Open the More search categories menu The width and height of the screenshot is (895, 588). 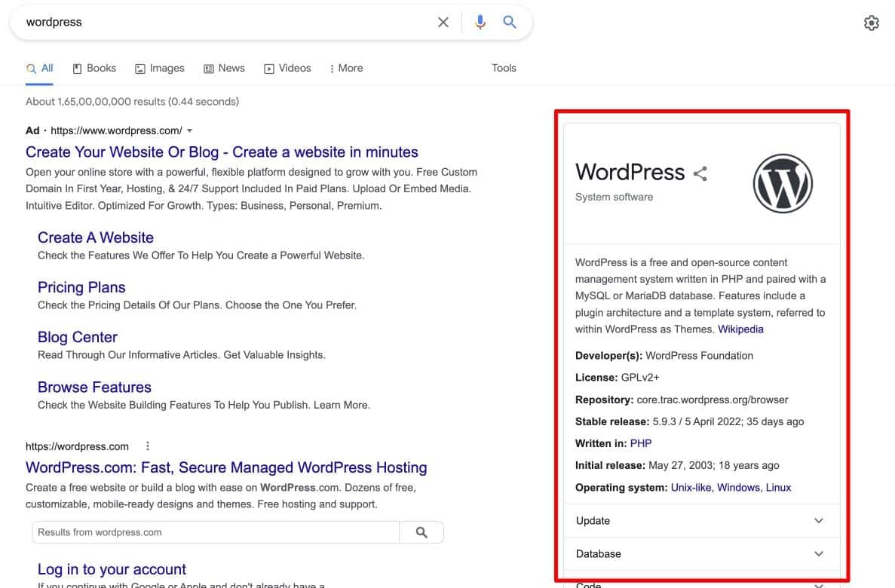pyautogui.click(x=346, y=69)
